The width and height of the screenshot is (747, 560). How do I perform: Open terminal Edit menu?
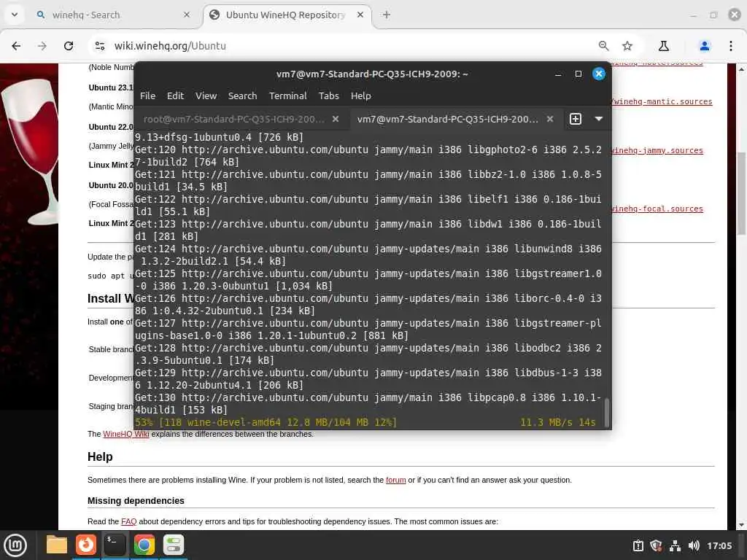coord(175,96)
